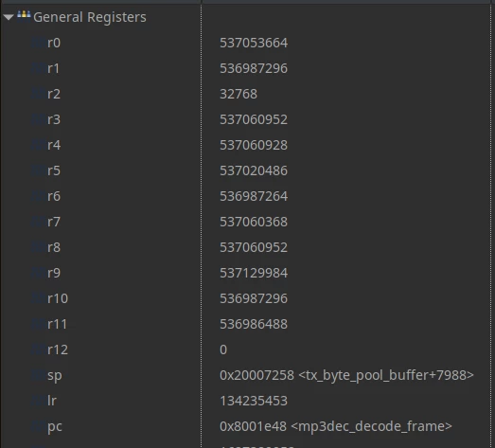This screenshot has height=448, width=495.
Task: Click the register icon beside r0
Action: coord(38,43)
